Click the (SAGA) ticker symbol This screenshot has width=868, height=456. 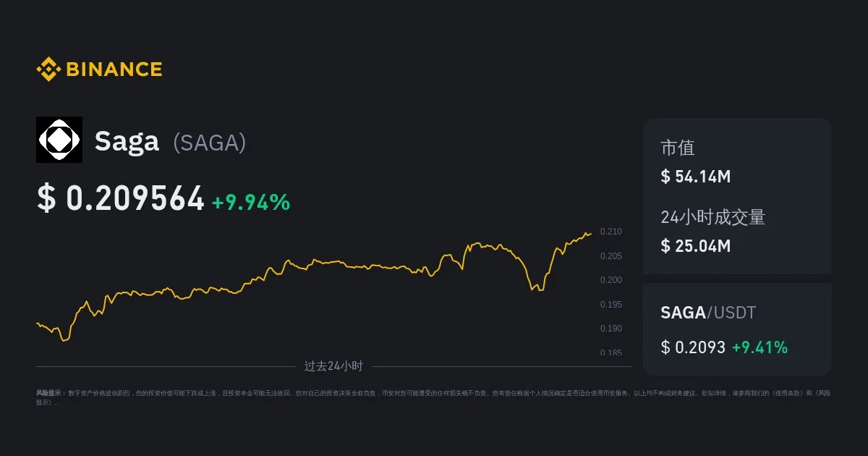(x=210, y=143)
